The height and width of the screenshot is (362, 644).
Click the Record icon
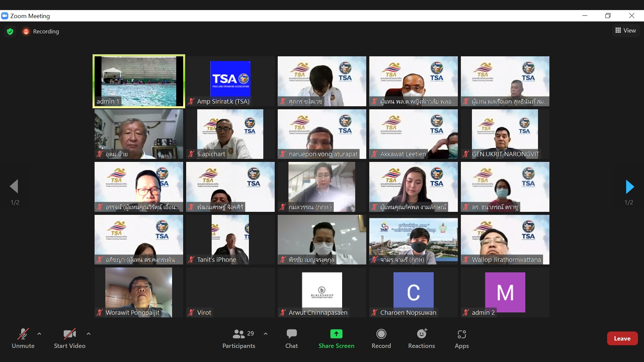click(381, 334)
